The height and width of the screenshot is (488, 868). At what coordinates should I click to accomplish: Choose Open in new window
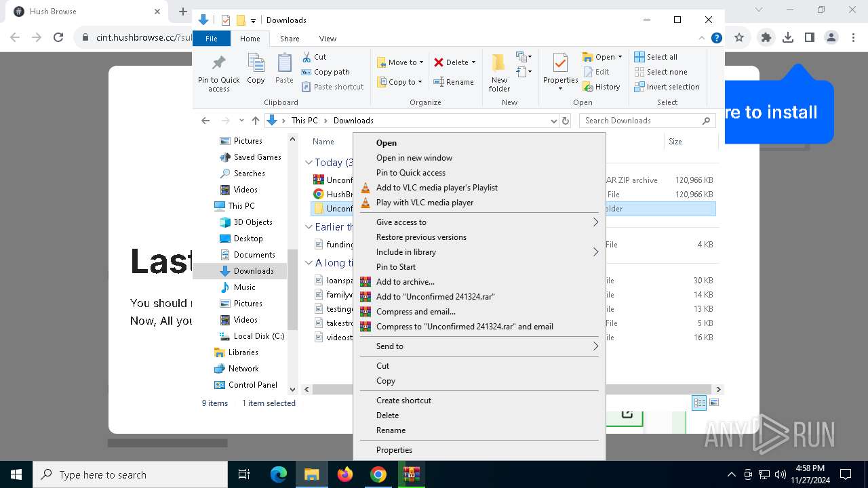click(x=479, y=158)
